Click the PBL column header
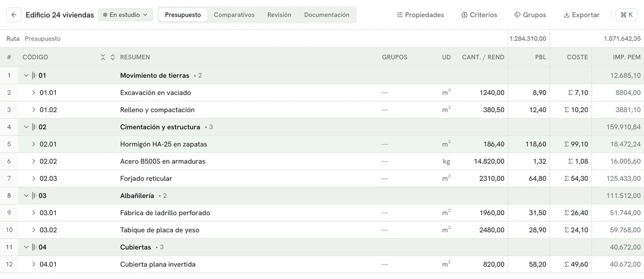 pos(540,57)
